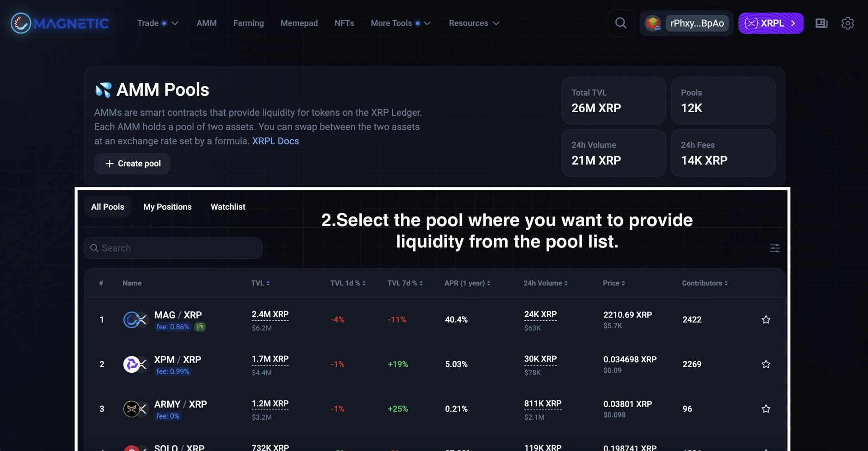Viewport: 868px width, 451px height.
Task: Add MAG / XRP pool to watchlist
Action: 765,320
